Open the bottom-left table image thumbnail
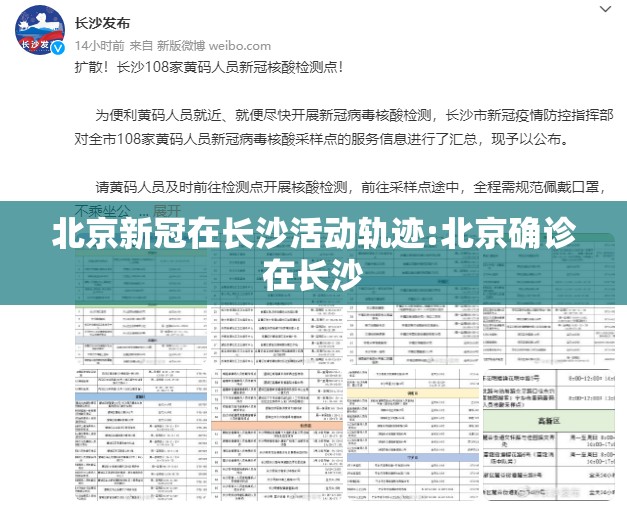The image size is (627, 506). tap(140, 440)
